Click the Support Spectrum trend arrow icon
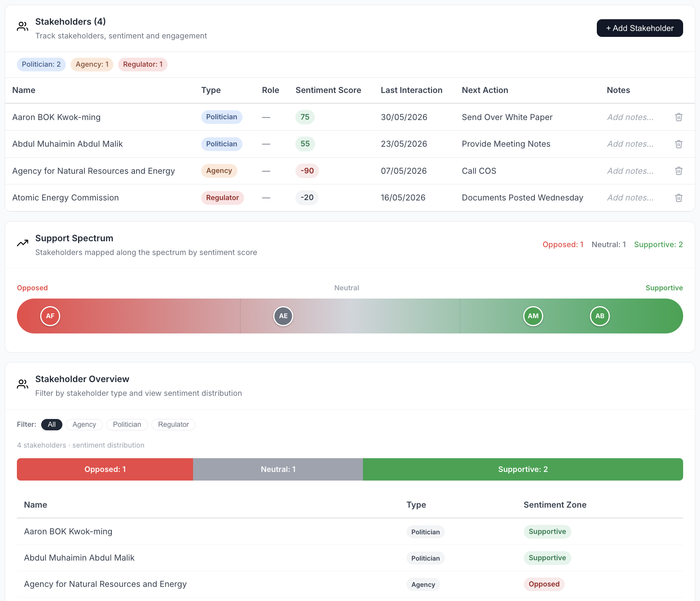This screenshot has width=700, height=601. click(x=22, y=243)
